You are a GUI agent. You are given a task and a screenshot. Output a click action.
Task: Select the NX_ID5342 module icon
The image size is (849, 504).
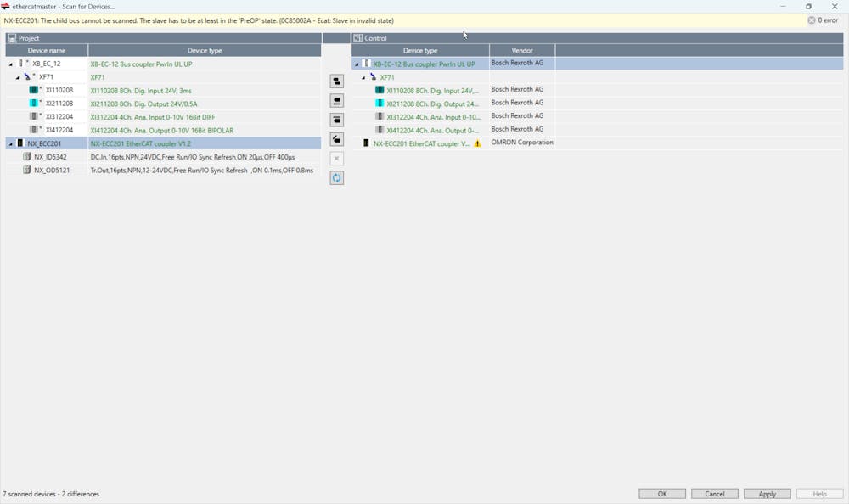27,157
